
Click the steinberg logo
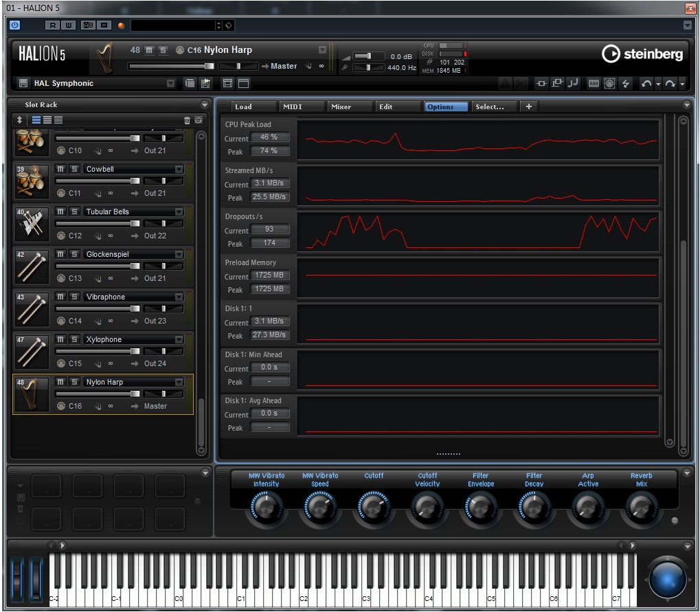pos(642,54)
